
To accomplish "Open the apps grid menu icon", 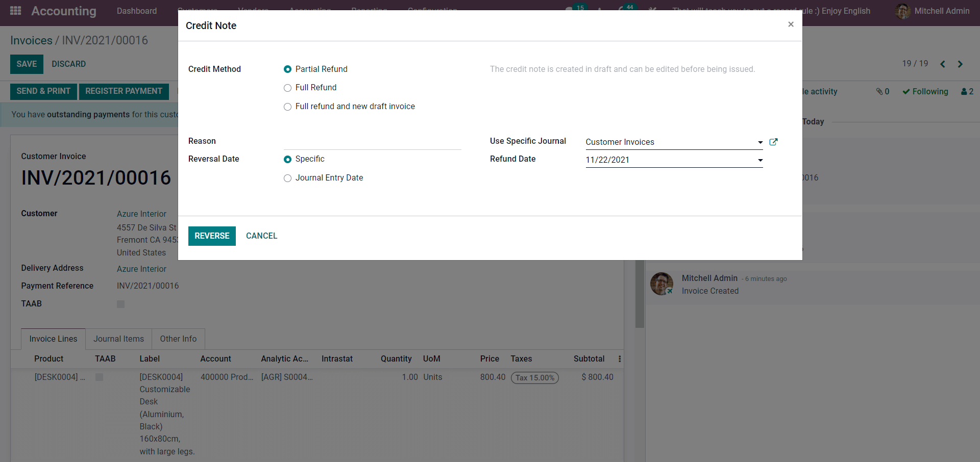I will (x=16, y=11).
